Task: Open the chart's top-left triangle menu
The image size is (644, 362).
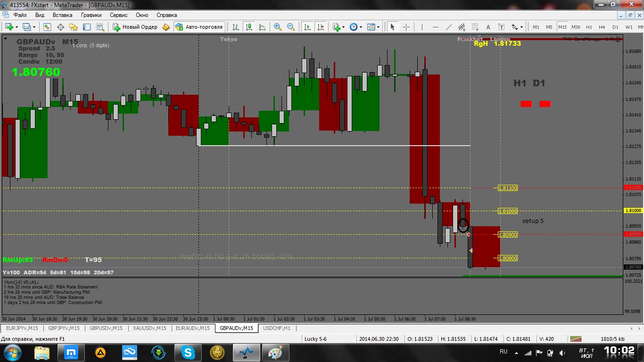Action: pos(6,40)
